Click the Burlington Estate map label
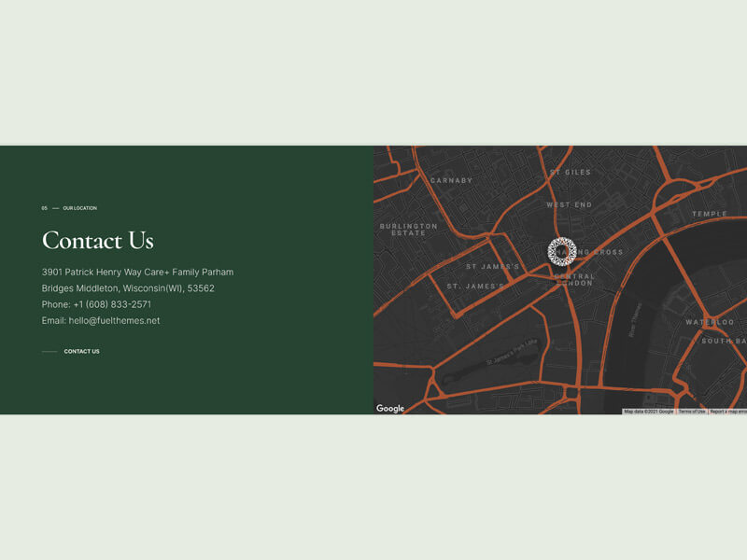 click(x=408, y=229)
